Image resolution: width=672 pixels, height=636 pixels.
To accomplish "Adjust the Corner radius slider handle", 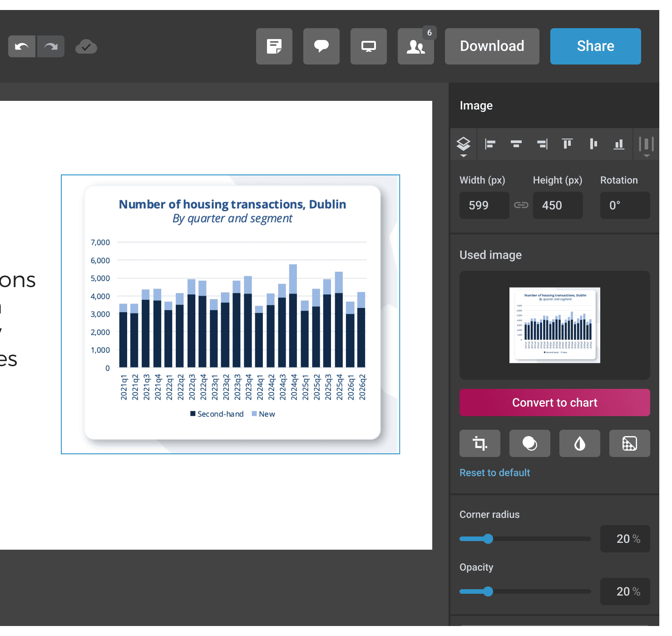I will click(488, 539).
